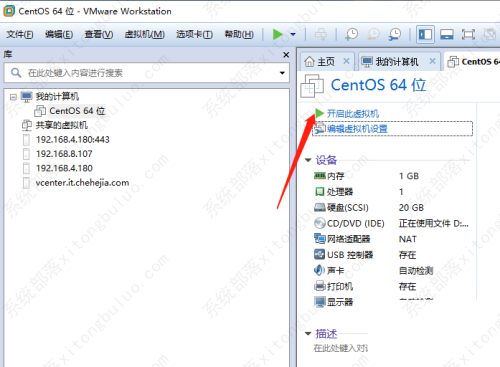Image resolution: width=500 pixels, height=367 pixels.
Task: Switch to the CentOS 64 位 tab
Action: click(x=473, y=62)
